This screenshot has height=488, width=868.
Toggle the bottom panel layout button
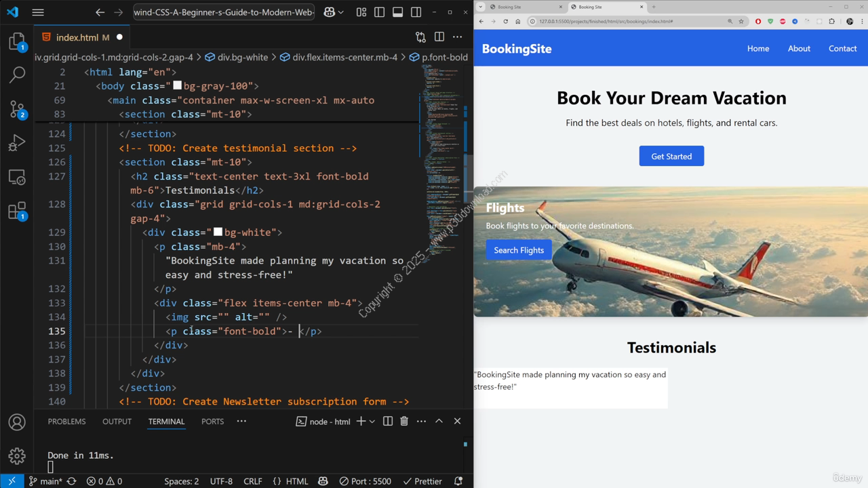[397, 12]
